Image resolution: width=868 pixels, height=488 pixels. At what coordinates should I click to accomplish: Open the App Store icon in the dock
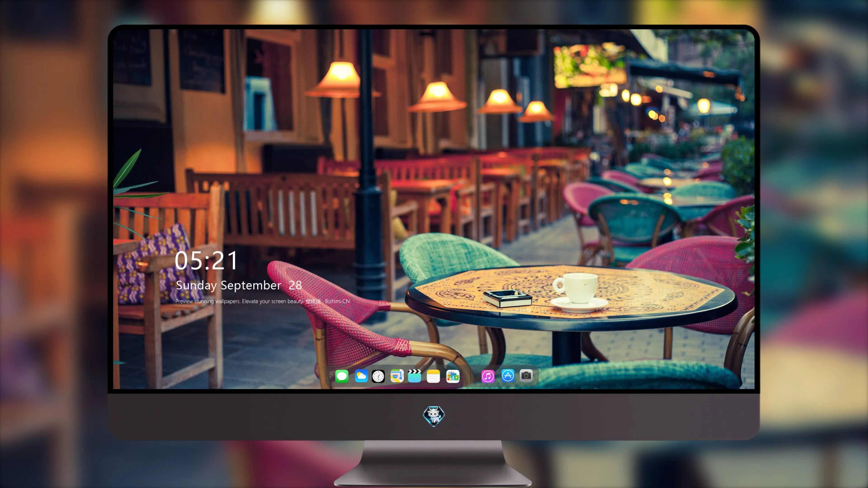508,376
